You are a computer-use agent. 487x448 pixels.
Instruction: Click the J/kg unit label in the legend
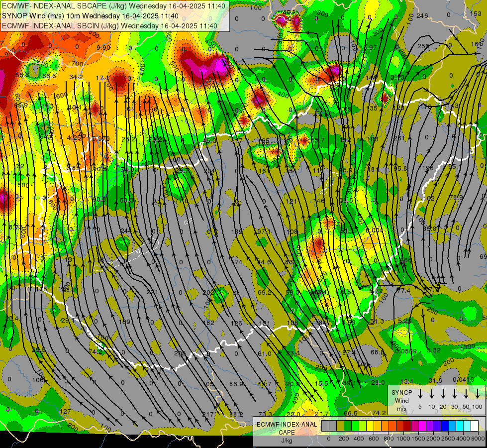coord(287,441)
